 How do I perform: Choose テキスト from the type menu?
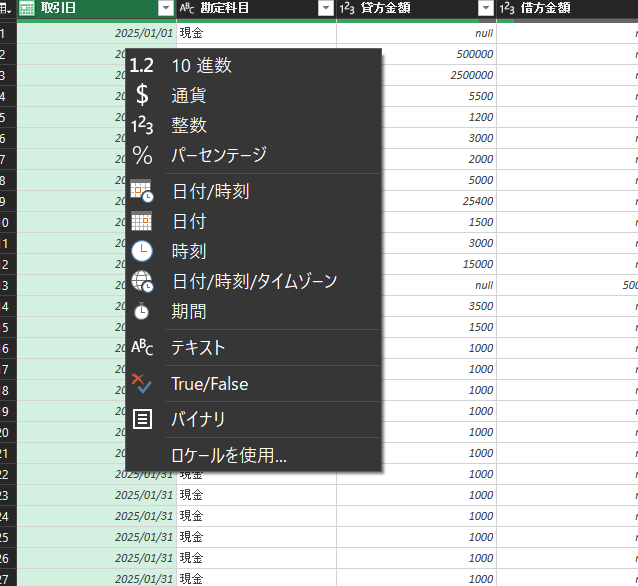tap(198, 348)
